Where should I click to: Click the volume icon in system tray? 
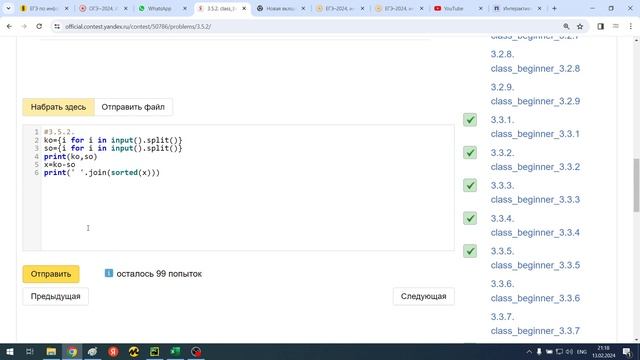tap(569, 352)
